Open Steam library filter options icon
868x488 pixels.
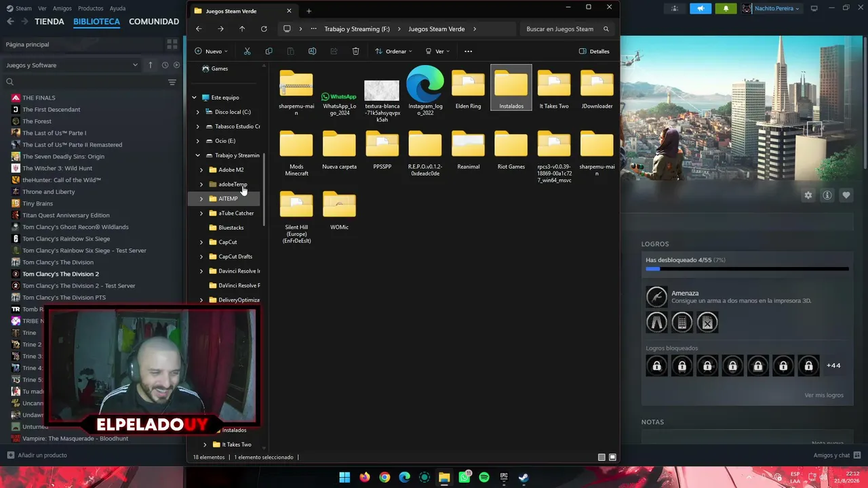coord(172,82)
